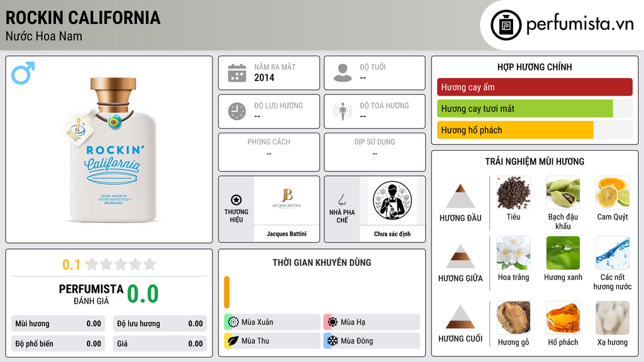The height and width of the screenshot is (362, 644).
Task: Click the Hương giữa pyramid icon
Action: 460,256
